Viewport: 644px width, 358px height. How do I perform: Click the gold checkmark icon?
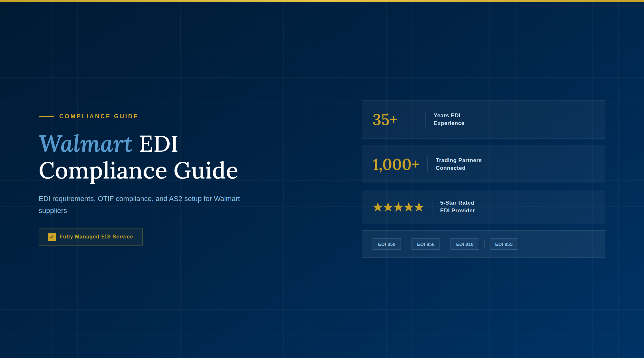tap(52, 237)
